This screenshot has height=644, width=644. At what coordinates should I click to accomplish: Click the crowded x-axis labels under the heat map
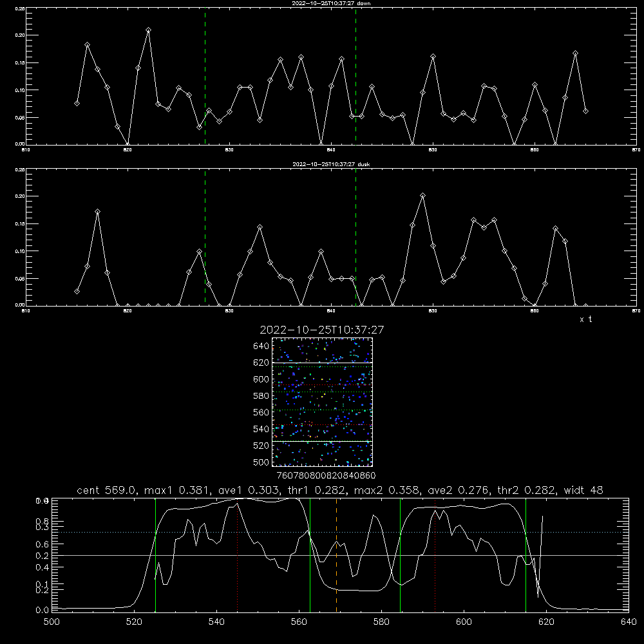pos(326,476)
